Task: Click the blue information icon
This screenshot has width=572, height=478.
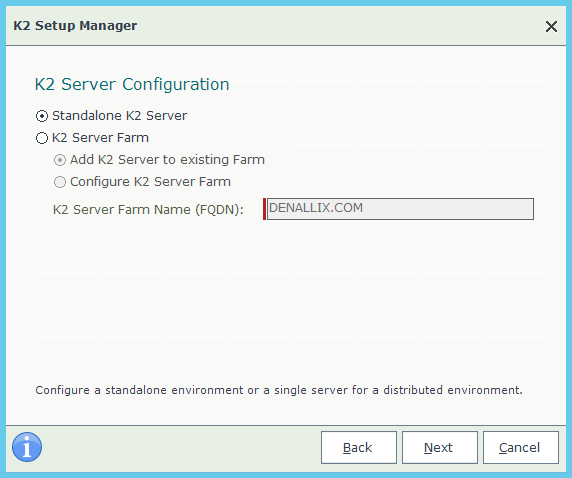Action: coord(27,447)
